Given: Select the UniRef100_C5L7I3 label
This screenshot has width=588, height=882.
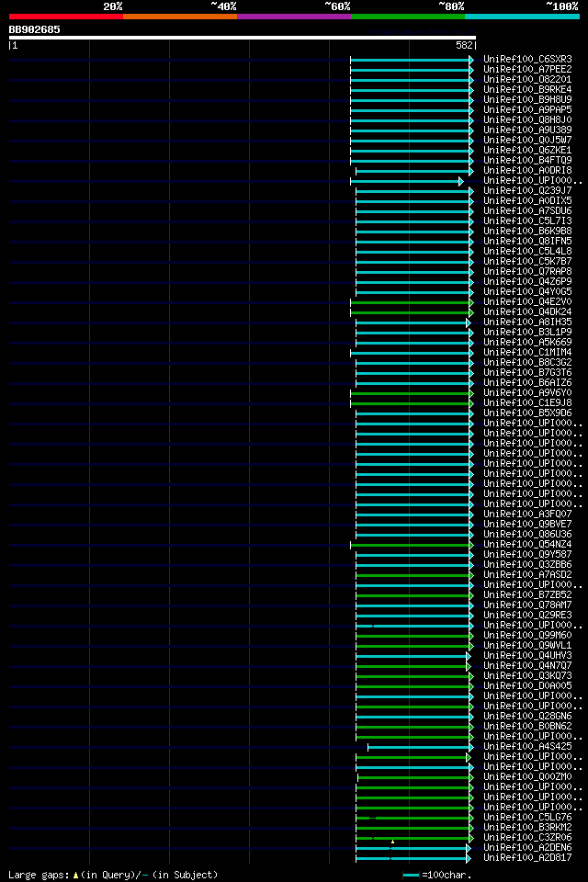Looking at the screenshot, I should pyautogui.click(x=527, y=221).
